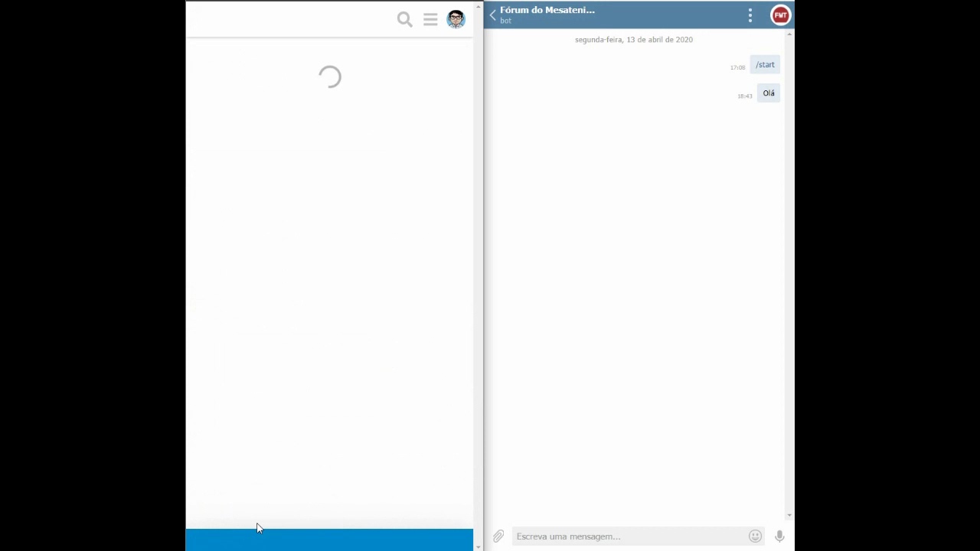980x551 pixels.
Task: Click the left page scrollbar up arrow
Action: point(479,5)
